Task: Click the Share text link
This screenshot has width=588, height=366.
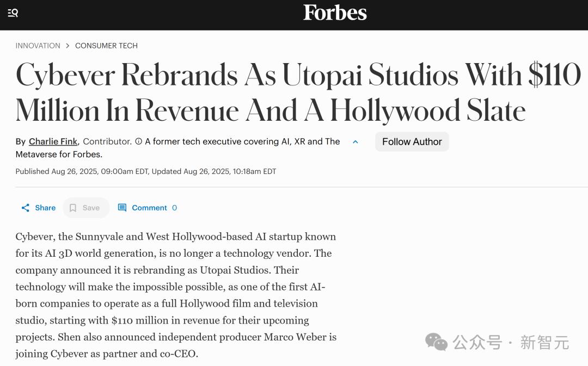Action: pos(45,208)
